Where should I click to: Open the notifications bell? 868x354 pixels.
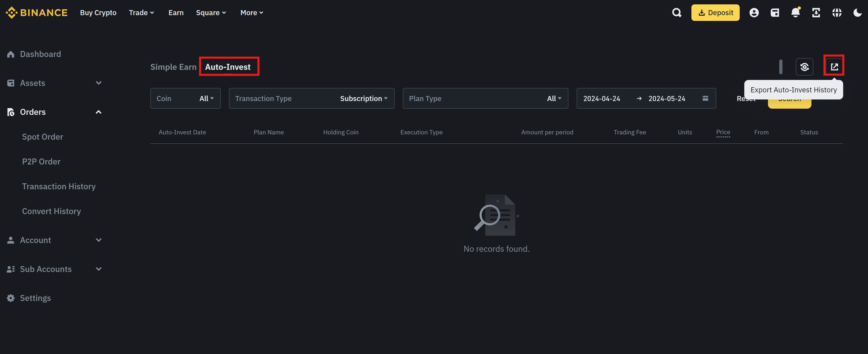(795, 12)
